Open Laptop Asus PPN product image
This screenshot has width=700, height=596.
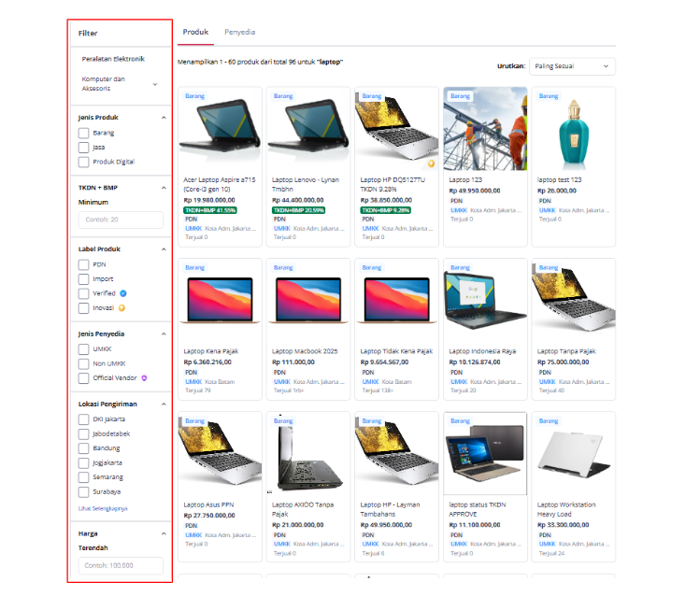click(x=220, y=454)
